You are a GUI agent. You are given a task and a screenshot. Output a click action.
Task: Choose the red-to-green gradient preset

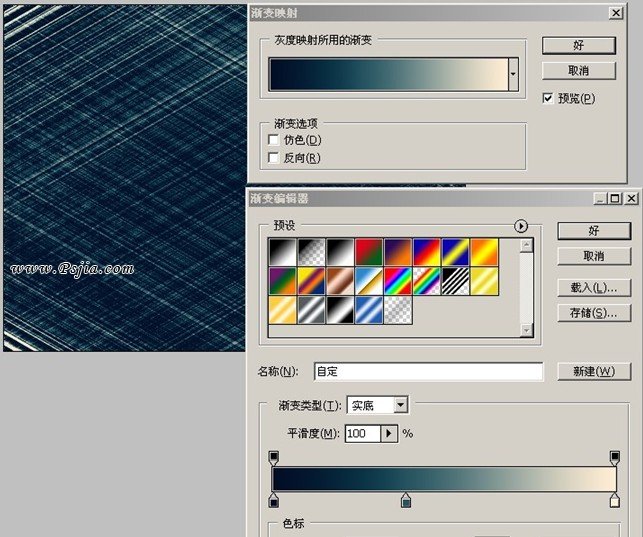[x=369, y=252]
